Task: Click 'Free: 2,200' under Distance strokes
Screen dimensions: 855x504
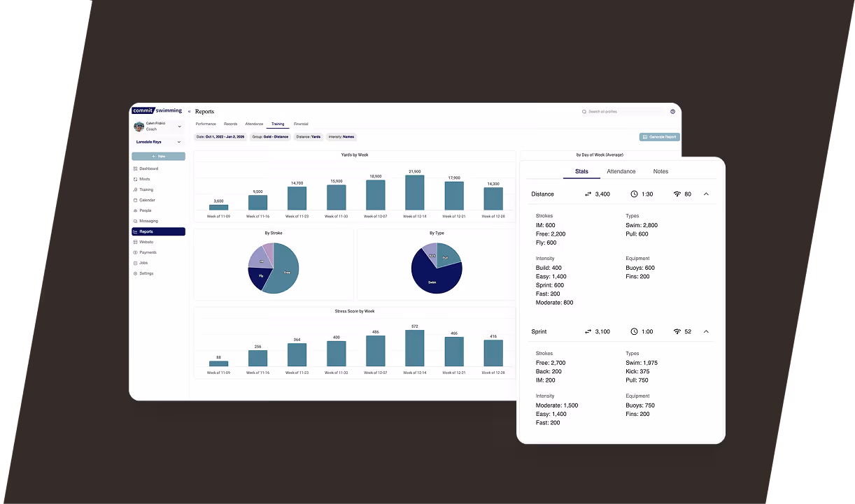Action: [551, 234]
